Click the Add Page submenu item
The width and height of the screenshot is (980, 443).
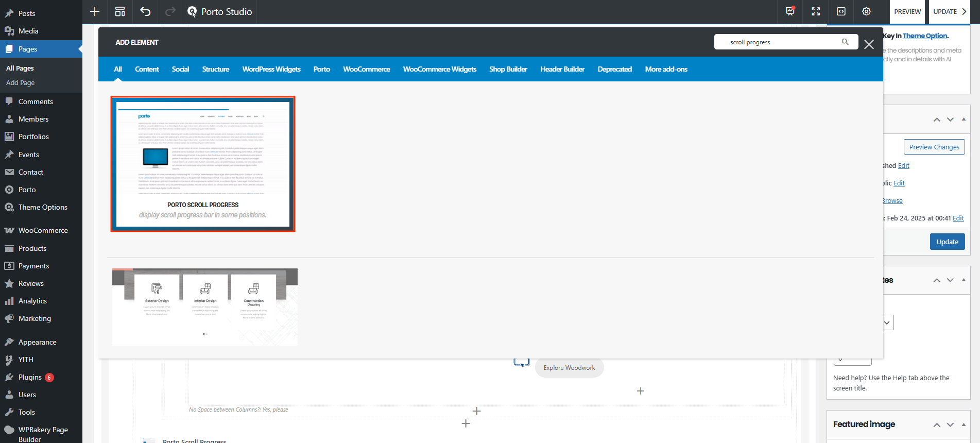coord(21,82)
